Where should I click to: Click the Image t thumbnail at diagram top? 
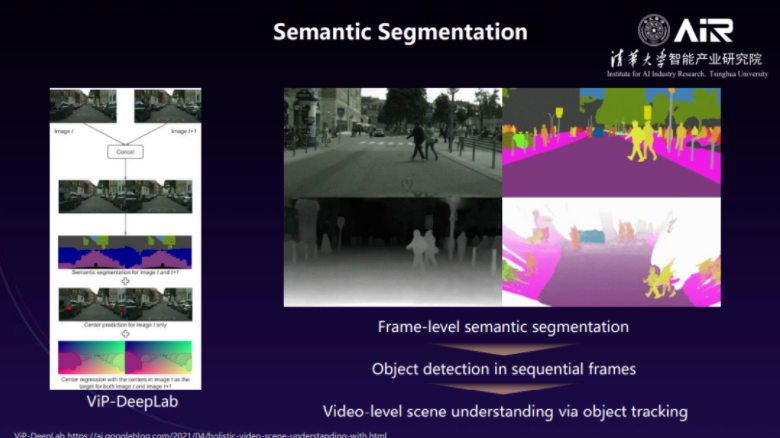point(83,107)
